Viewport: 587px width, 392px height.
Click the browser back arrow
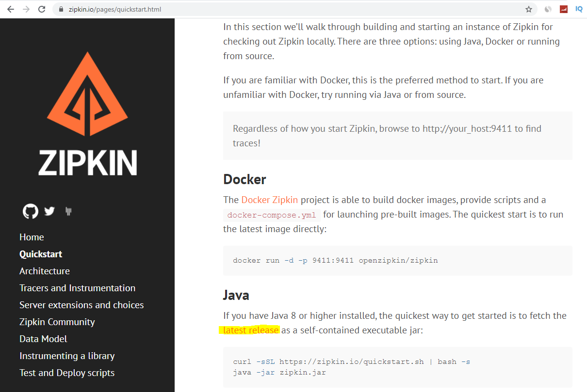11,9
